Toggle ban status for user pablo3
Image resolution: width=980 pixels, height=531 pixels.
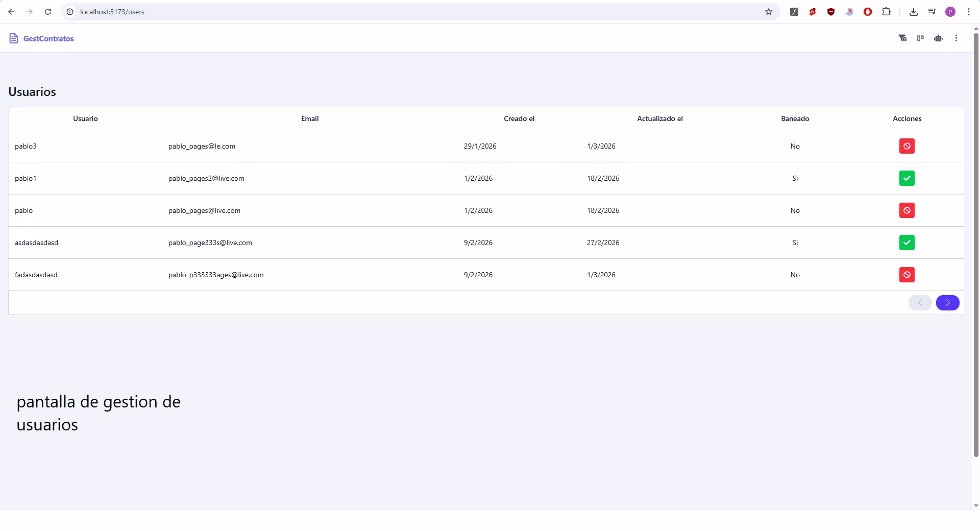click(x=906, y=146)
